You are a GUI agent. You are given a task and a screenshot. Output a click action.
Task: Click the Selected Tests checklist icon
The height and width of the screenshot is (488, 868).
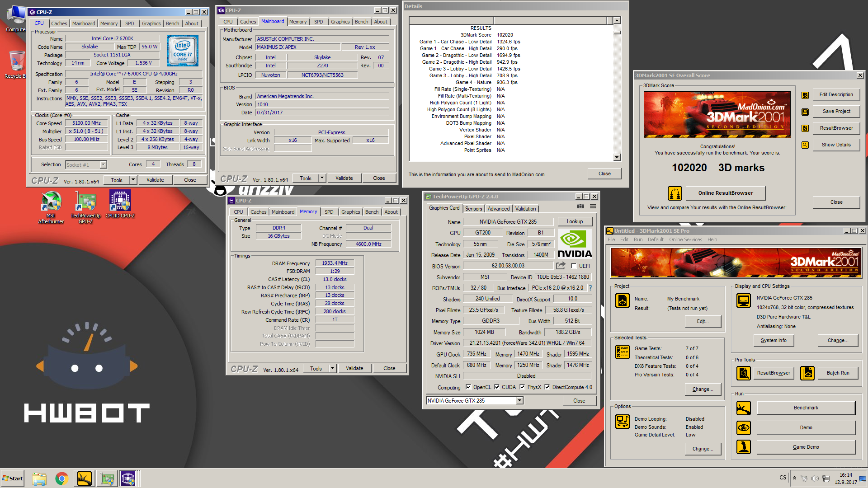pos(623,352)
